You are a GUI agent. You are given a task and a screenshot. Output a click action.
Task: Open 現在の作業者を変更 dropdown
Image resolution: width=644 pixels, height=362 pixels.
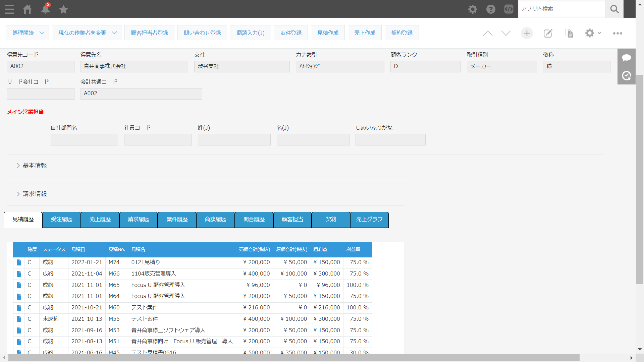point(87,33)
